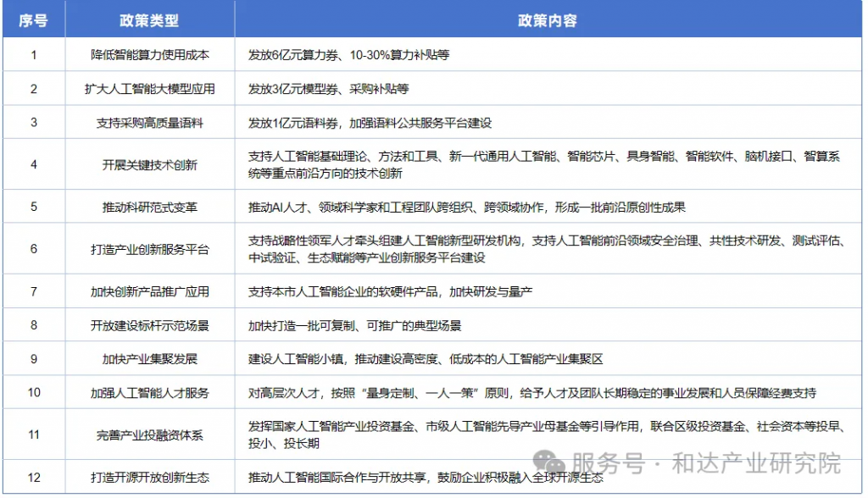This screenshot has width=868, height=498.
Task: Click the 完善产业投融资体系 cell
Action: pyautogui.click(x=150, y=435)
